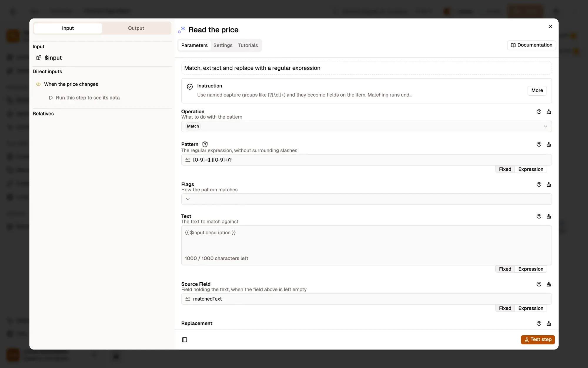
Task: Close the Read the price dialog
Action: coord(550,26)
